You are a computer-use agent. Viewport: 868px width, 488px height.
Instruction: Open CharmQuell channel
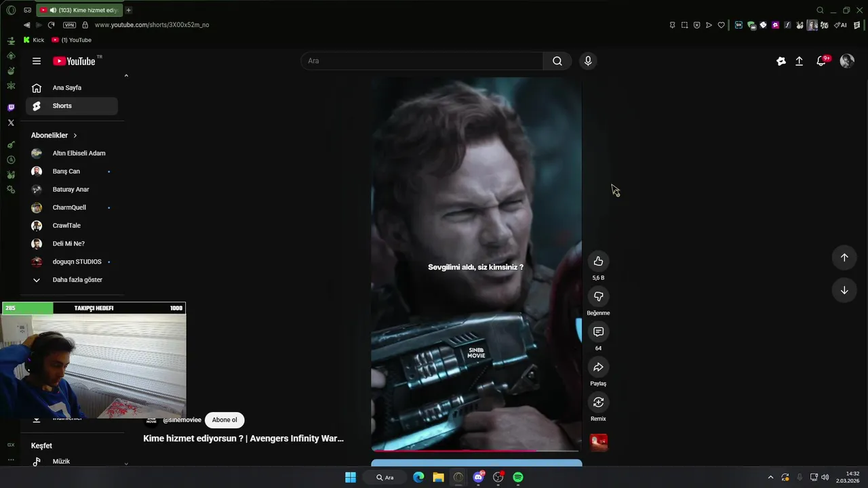click(72, 207)
